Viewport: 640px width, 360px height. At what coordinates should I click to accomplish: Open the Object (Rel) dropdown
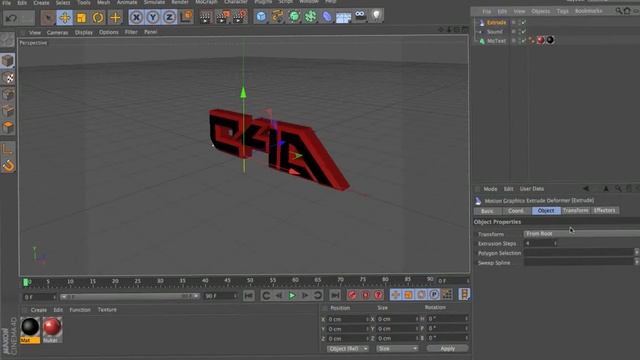click(x=348, y=349)
